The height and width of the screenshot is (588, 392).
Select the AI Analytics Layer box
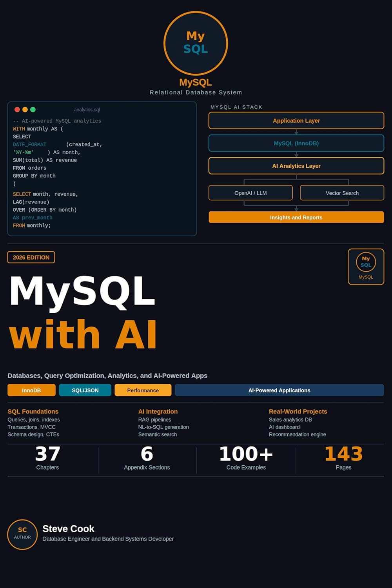(296, 166)
